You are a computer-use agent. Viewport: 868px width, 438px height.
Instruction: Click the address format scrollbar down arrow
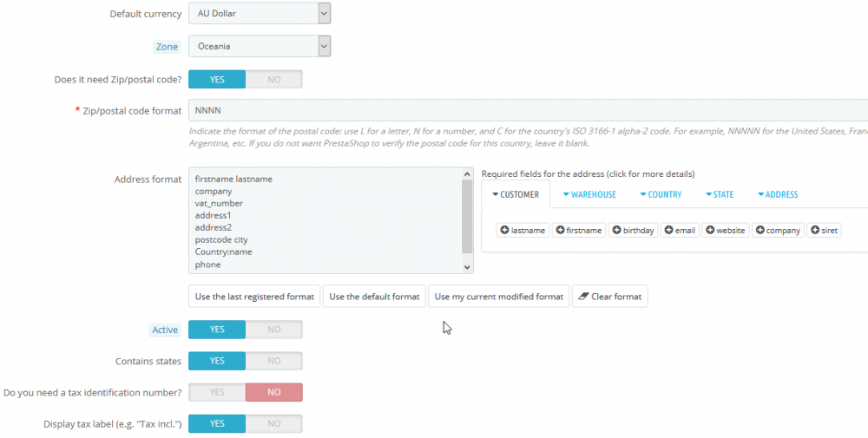click(x=468, y=267)
